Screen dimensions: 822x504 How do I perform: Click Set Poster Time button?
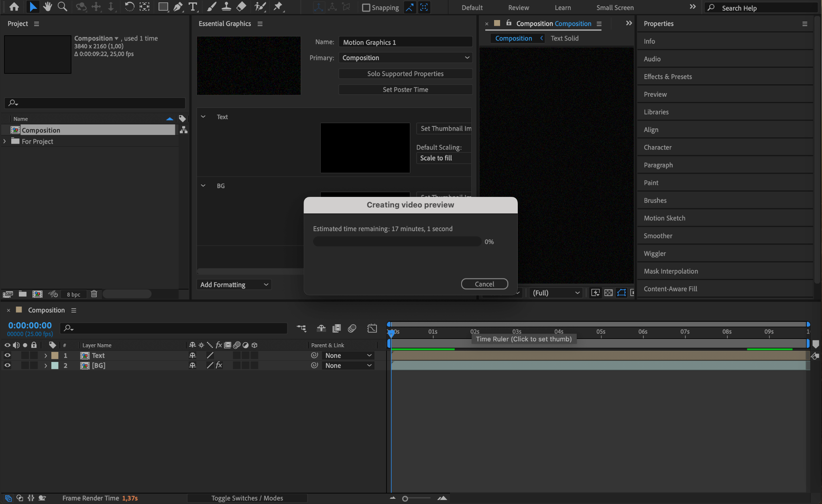click(405, 90)
